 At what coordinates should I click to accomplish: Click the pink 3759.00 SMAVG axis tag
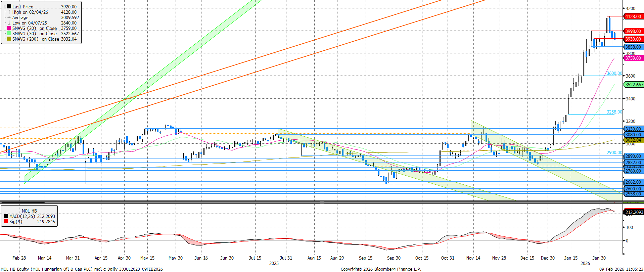coord(633,58)
